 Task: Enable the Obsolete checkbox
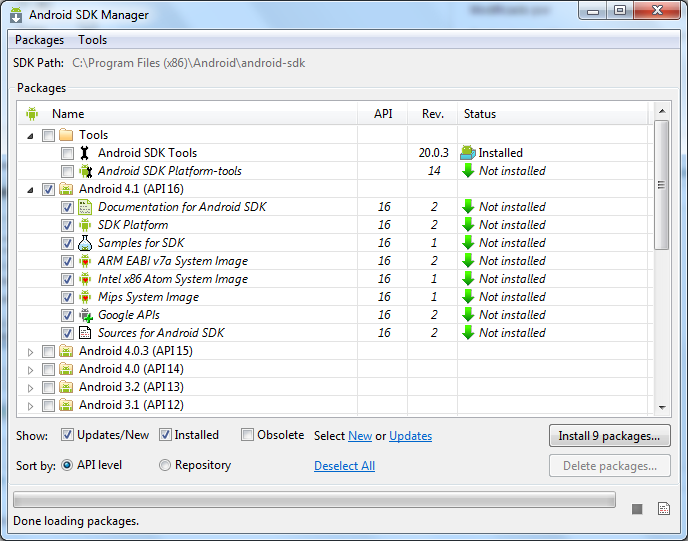coord(247,435)
